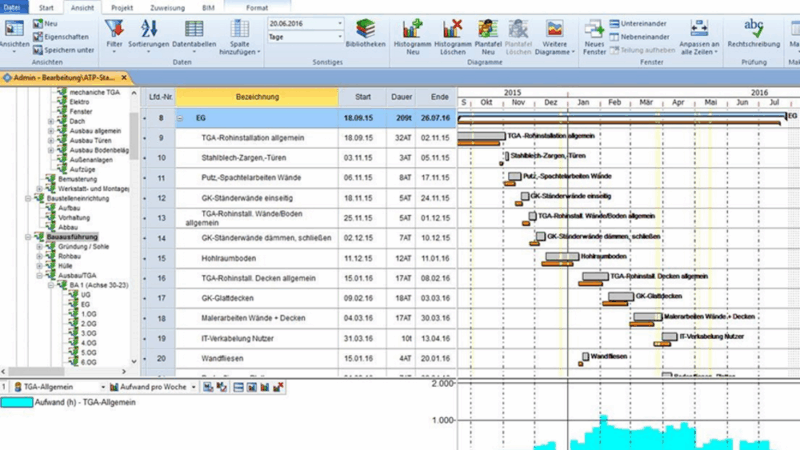Viewport: 800px width, 450px height.
Task: Expand the Rohbau tree node
Action: coord(39,256)
